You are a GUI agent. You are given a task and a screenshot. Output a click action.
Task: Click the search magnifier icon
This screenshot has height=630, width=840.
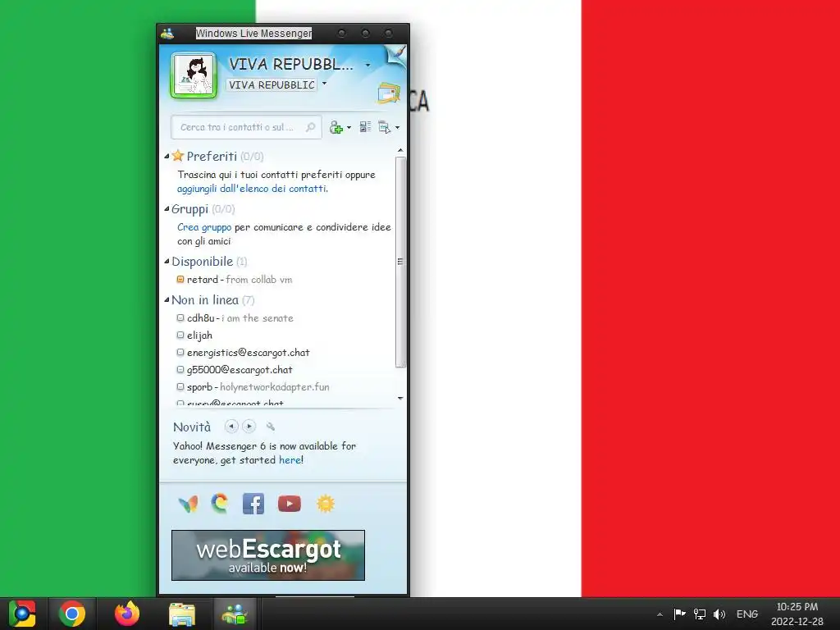[310, 127]
